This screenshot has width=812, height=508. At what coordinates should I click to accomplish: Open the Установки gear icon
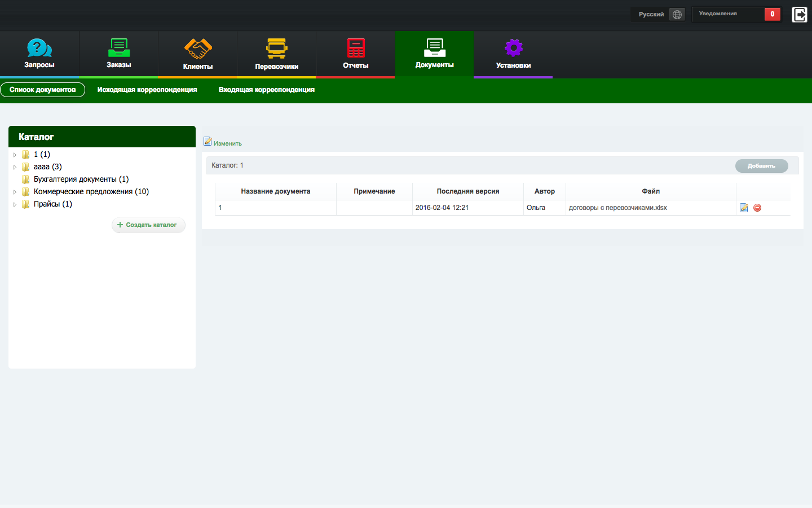point(514,48)
